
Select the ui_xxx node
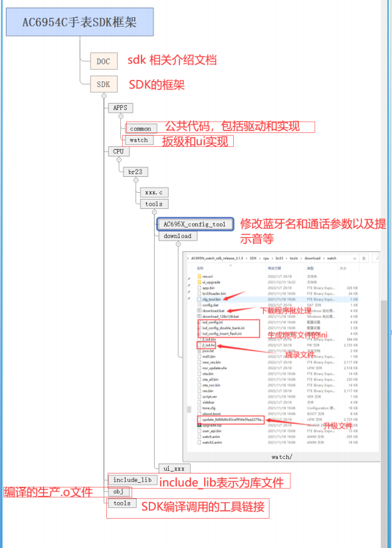174,468
